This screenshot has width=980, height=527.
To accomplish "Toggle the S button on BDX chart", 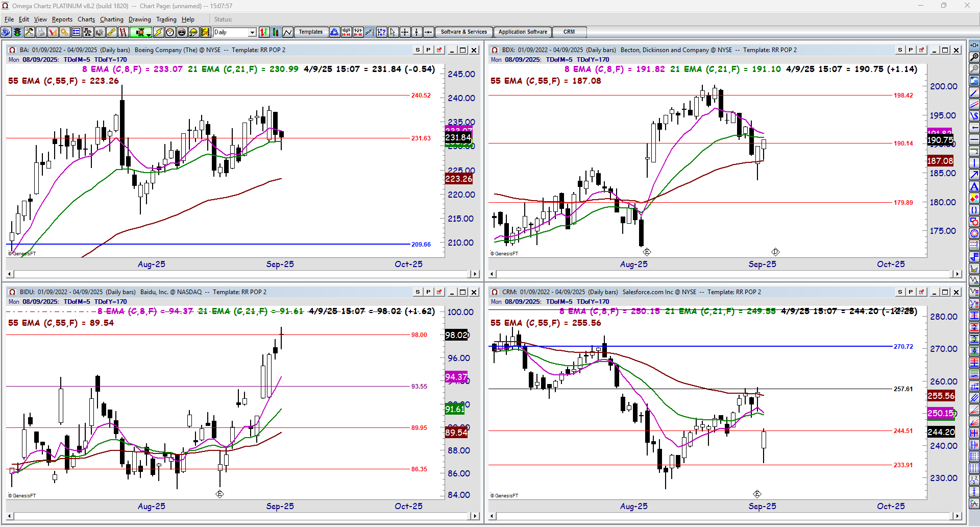I will point(900,50).
